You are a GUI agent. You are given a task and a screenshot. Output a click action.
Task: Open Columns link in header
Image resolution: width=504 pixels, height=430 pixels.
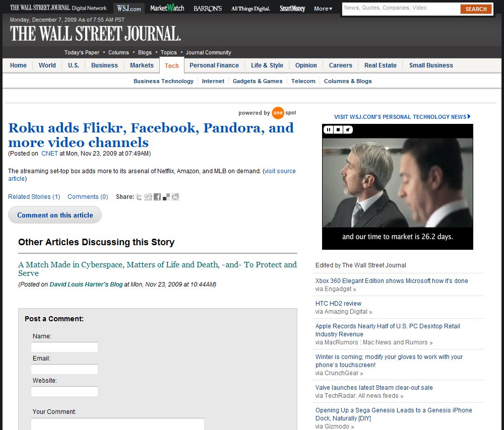click(x=118, y=52)
